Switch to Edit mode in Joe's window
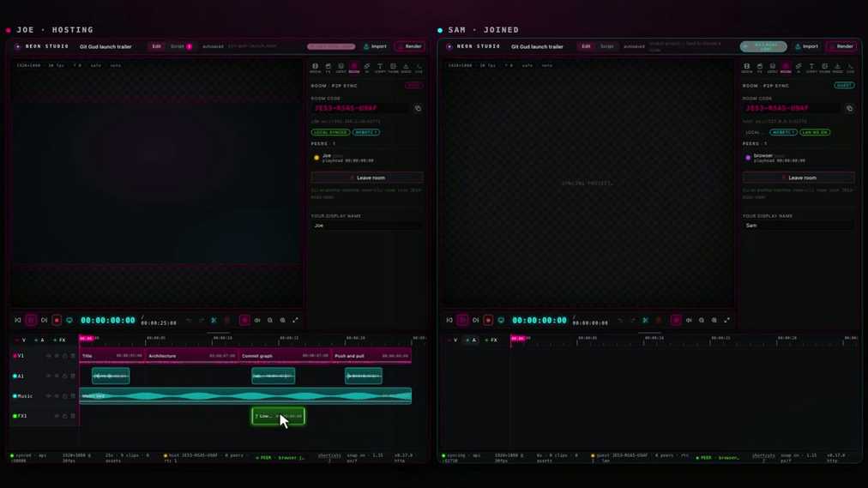 point(157,46)
